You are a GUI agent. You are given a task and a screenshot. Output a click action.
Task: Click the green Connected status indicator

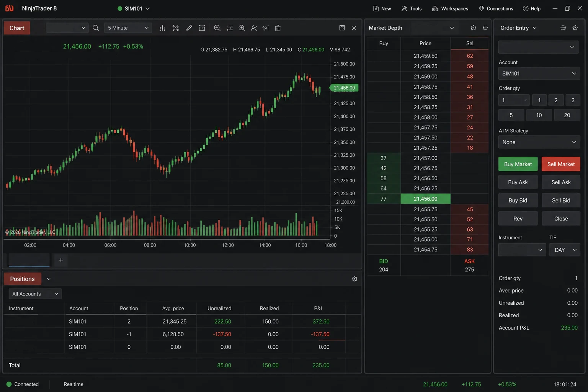tap(9, 384)
